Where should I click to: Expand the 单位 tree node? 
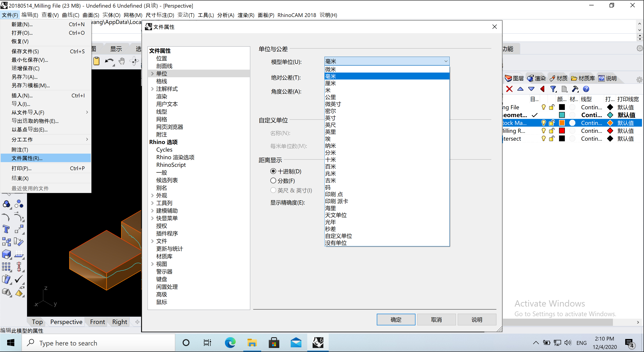pyautogui.click(x=152, y=74)
